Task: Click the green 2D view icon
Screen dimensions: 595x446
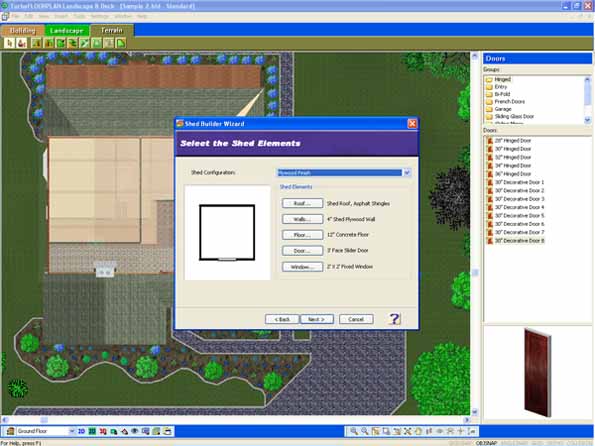Action: 92,431
